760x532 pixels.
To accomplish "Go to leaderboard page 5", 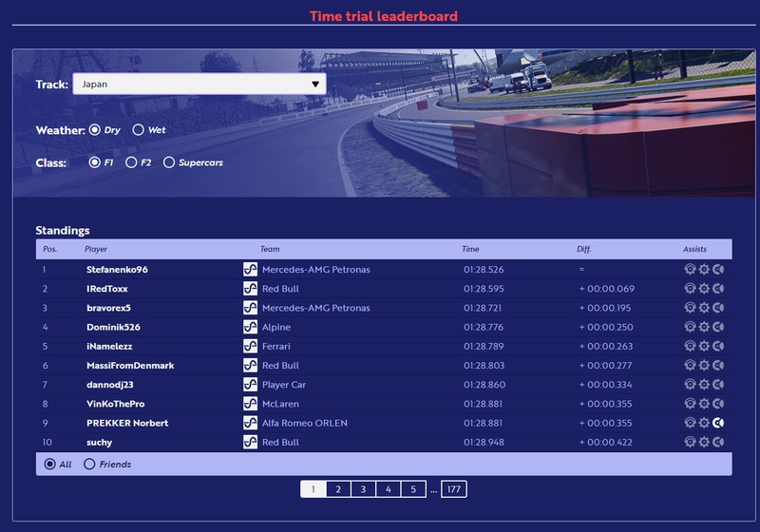I will (x=413, y=489).
